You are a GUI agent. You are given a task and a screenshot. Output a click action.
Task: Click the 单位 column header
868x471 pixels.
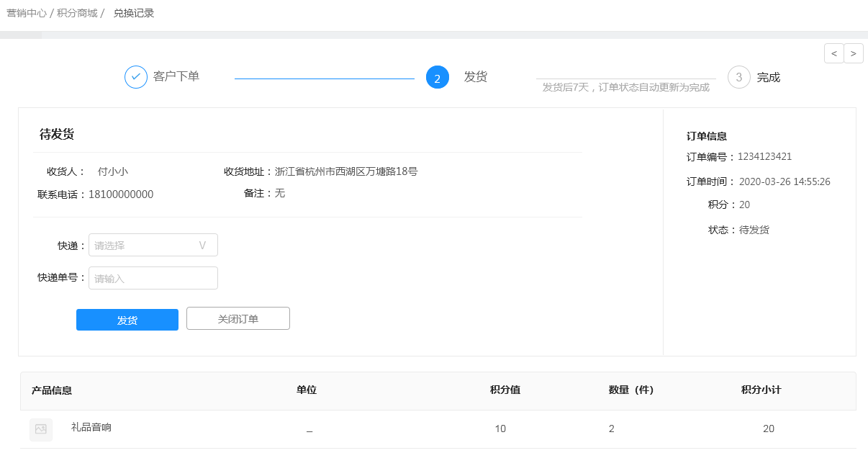coord(307,390)
